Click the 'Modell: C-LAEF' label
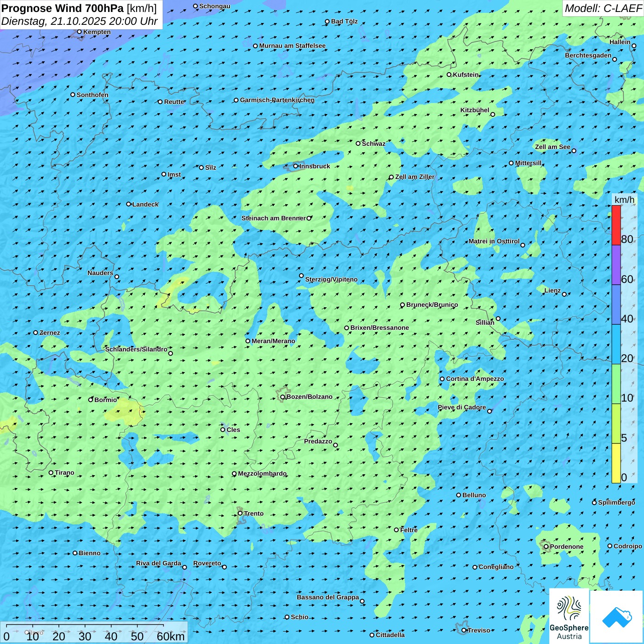Viewport: 644px width, 644px height. [603, 8]
